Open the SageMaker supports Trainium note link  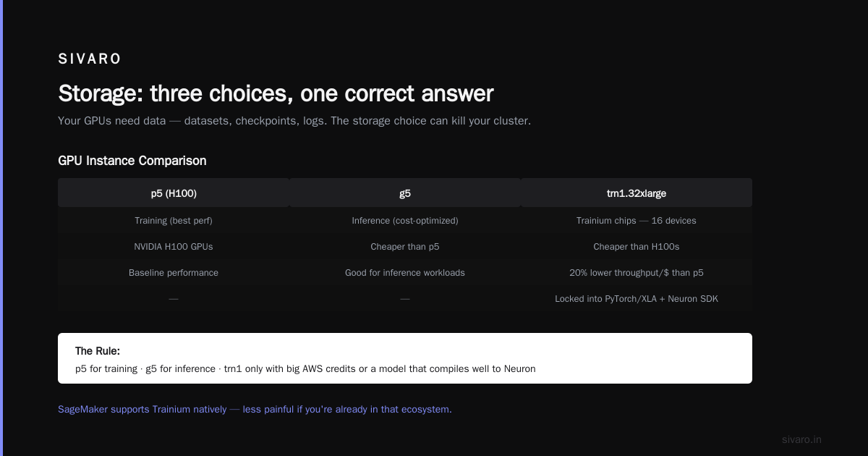(x=255, y=409)
